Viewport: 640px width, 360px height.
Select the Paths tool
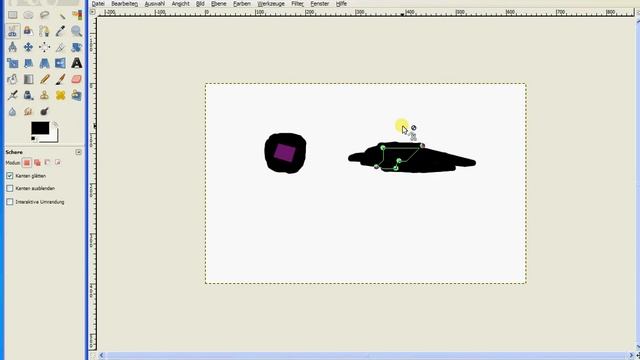pyautogui.click(x=44, y=31)
